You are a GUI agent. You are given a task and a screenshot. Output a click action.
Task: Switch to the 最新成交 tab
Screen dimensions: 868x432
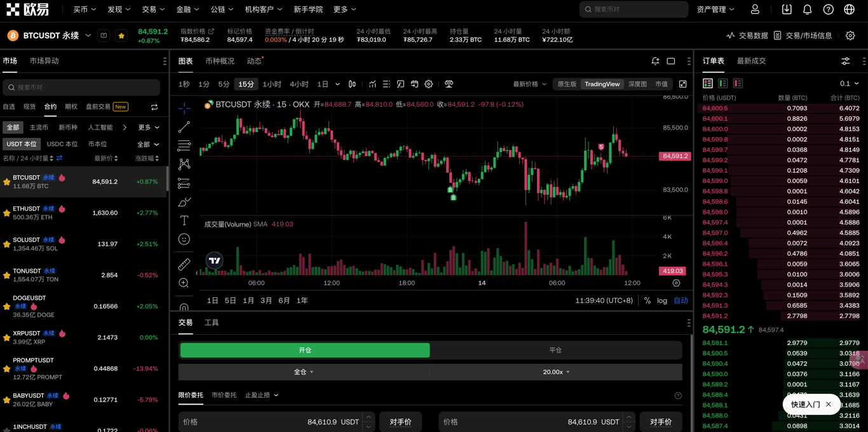pyautogui.click(x=751, y=61)
